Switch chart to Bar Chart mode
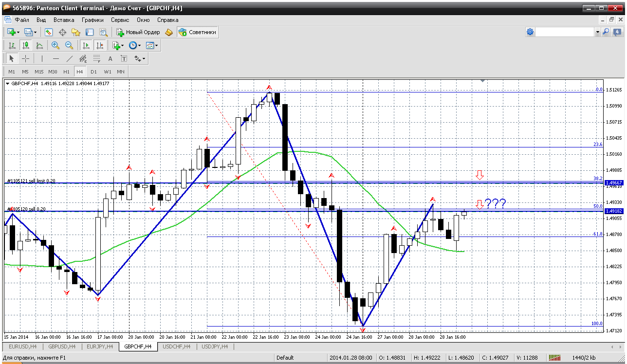 12,45
